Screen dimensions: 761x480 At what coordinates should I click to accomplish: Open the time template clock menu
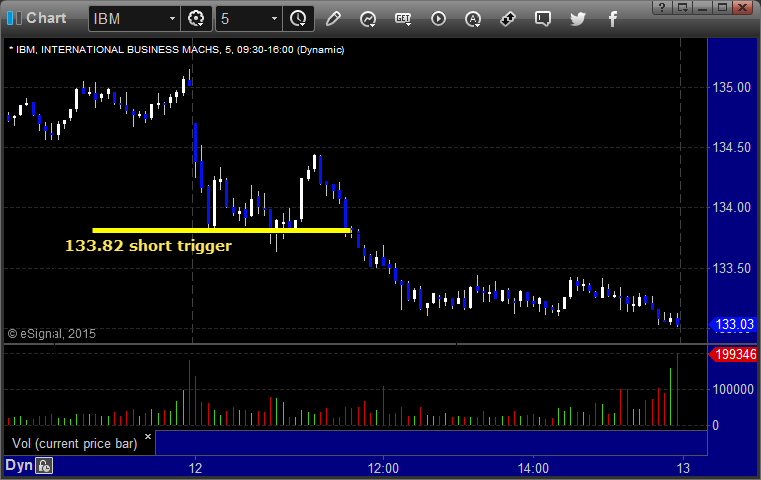pos(298,19)
